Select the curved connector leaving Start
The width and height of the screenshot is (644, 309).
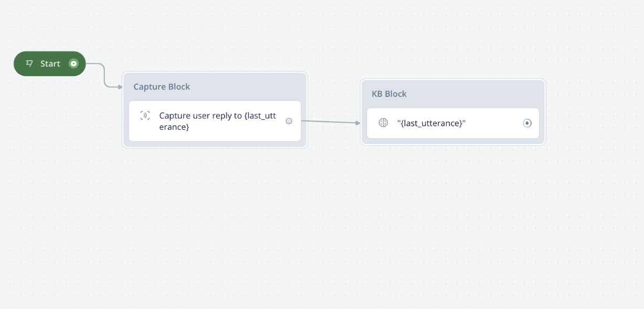[x=104, y=74]
